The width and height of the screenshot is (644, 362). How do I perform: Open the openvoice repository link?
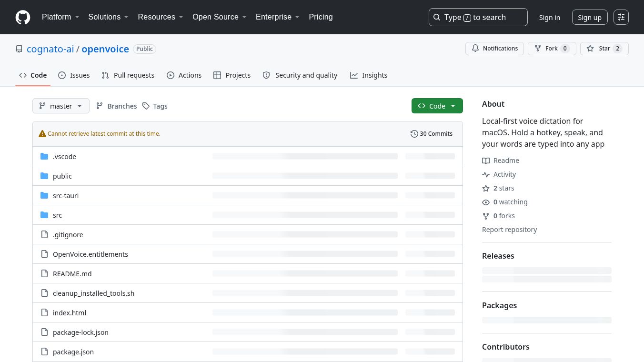coord(105,49)
